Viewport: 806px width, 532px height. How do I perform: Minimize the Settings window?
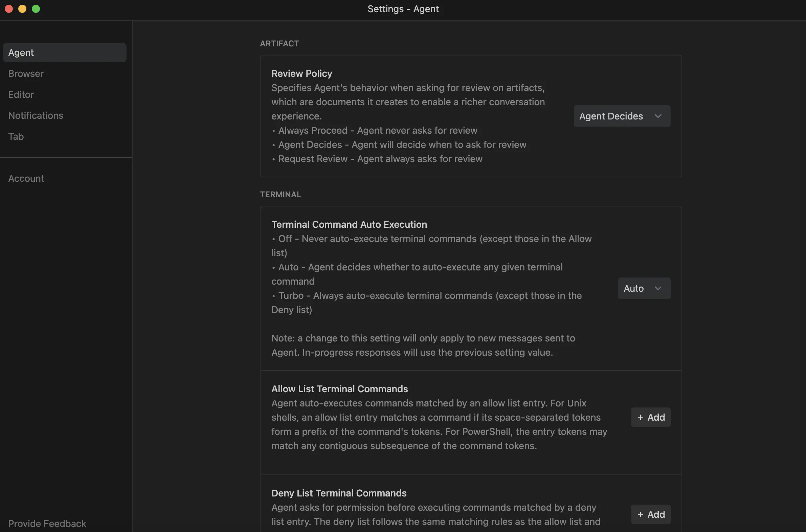(x=22, y=9)
